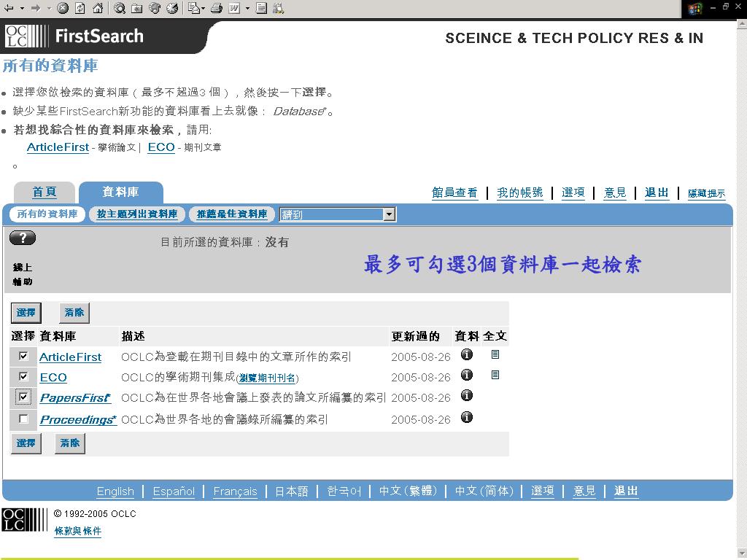View Proceedings database info icon
The height and width of the screenshot is (560, 747).
coord(467,417)
